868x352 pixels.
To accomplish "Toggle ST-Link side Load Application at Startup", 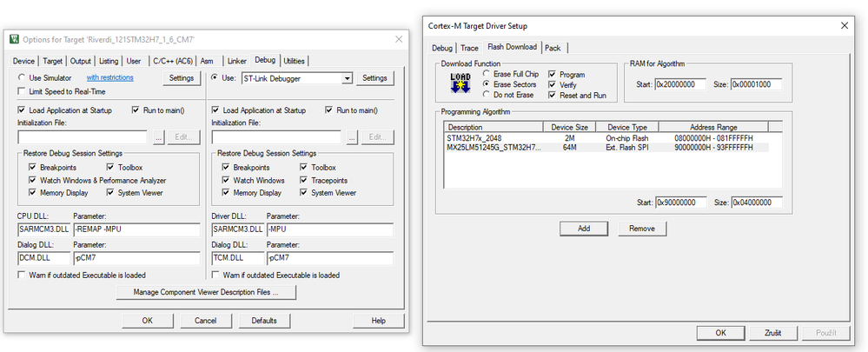I will point(215,110).
